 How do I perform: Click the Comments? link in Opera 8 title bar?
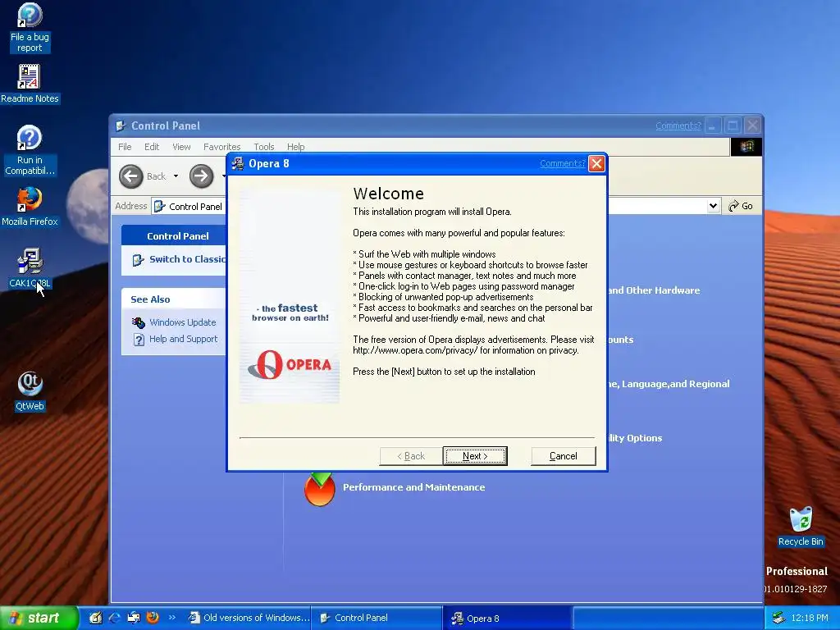coord(562,163)
